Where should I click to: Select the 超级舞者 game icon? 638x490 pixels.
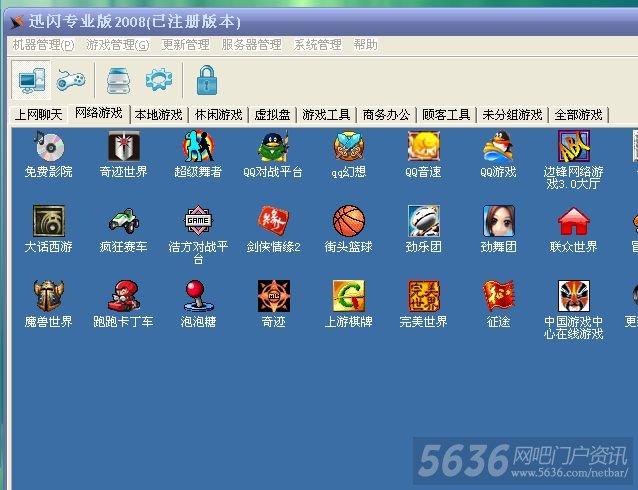pos(198,146)
